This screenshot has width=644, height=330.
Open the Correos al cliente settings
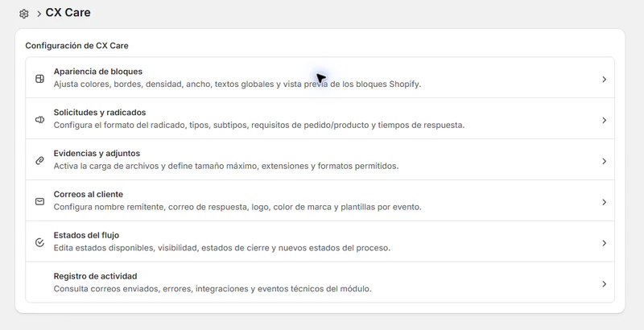click(x=320, y=200)
